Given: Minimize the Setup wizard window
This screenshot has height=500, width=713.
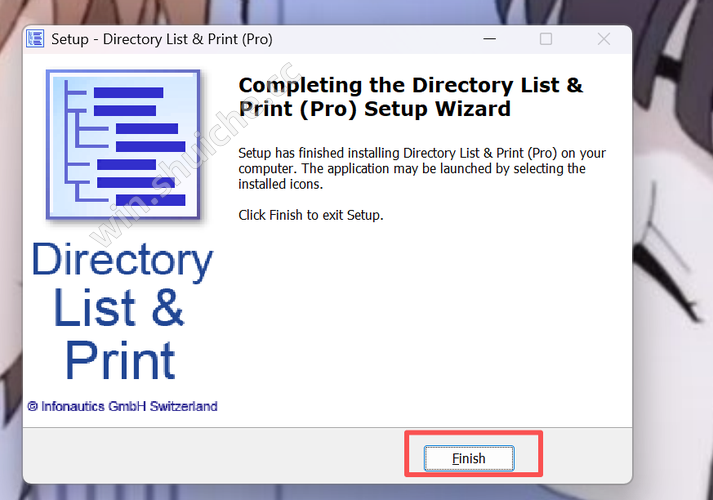Looking at the screenshot, I should coord(487,39).
